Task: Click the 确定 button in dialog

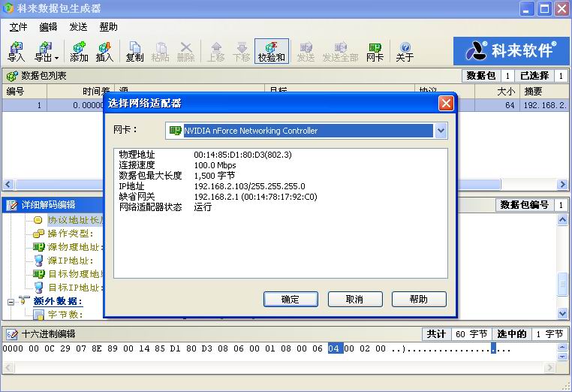Action: click(x=291, y=300)
